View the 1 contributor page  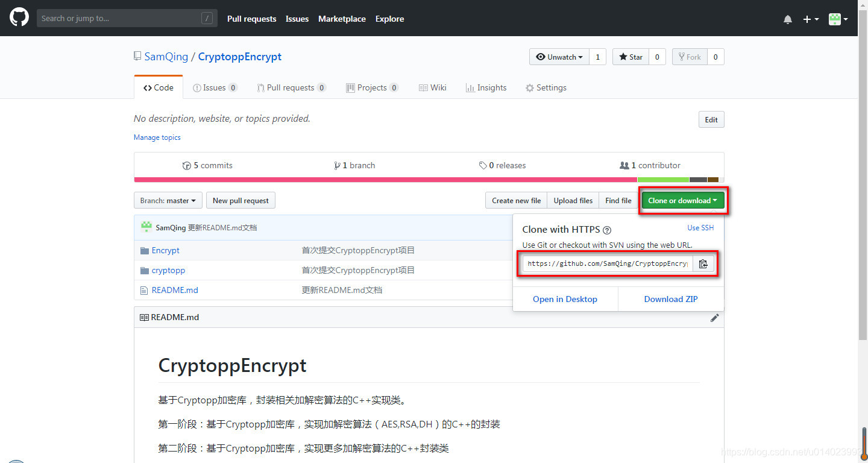point(650,165)
